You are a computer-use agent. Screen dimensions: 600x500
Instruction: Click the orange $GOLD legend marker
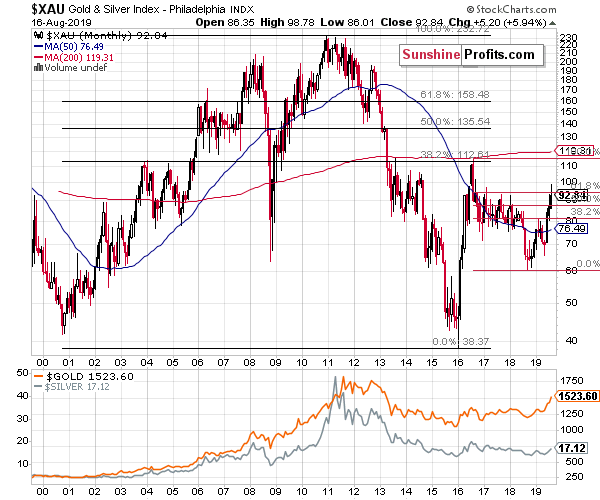click(x=38, y=376)
